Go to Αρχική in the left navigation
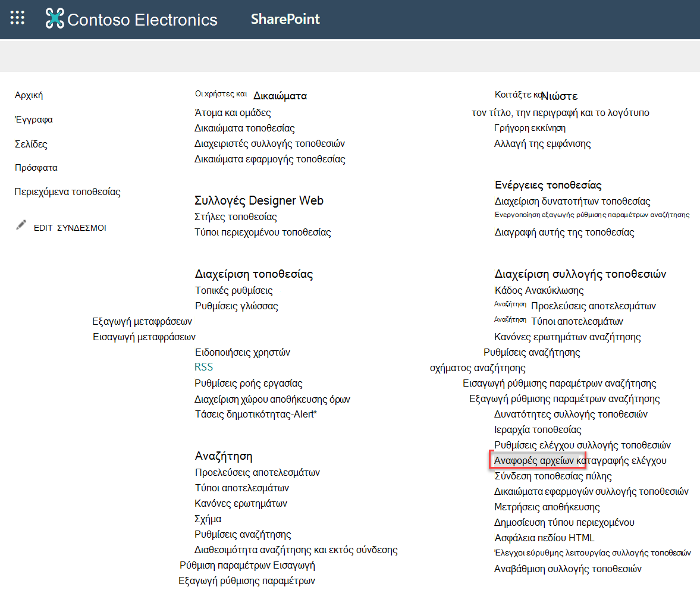Image resolution: width=700 pixels, height=590 pixels. click(29, 95)
